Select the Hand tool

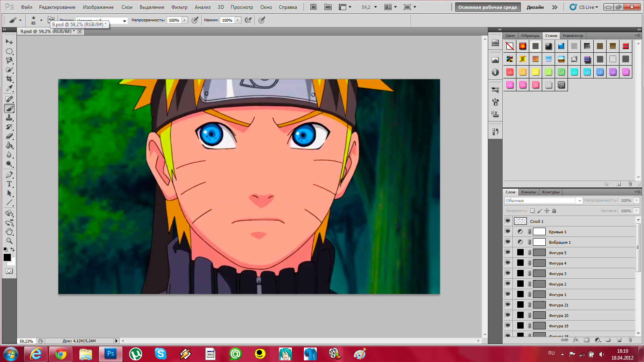[x=9, y=232]
